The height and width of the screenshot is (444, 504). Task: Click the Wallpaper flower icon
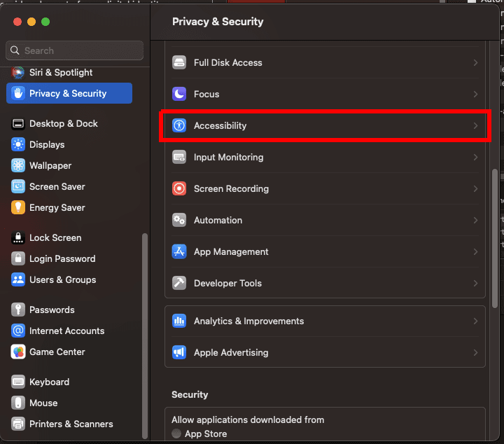(x=18, y=165)
